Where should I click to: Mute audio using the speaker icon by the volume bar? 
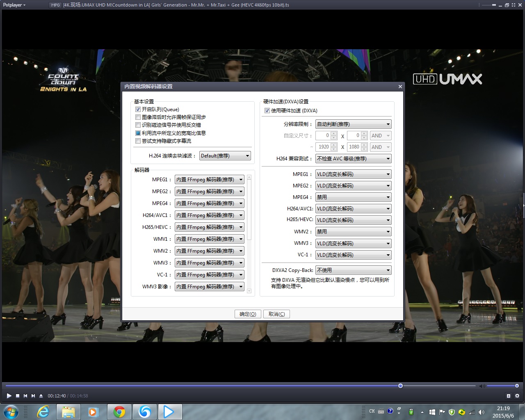482,386
